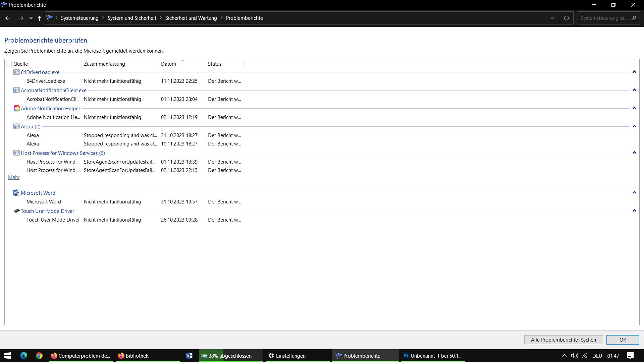This screenshot has height=362, width=644.
Task: Open the notification center icon
Action: (x=630, y=356)
